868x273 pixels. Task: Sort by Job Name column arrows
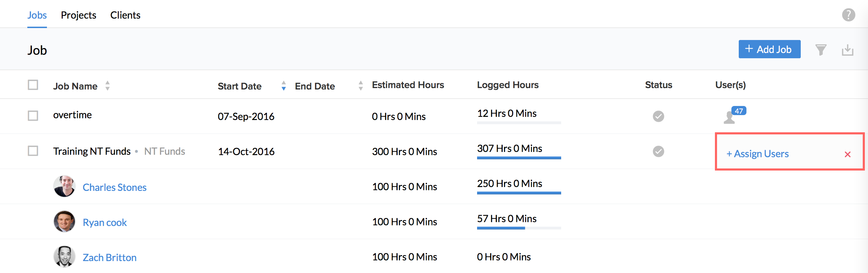(x=108, y=86)
